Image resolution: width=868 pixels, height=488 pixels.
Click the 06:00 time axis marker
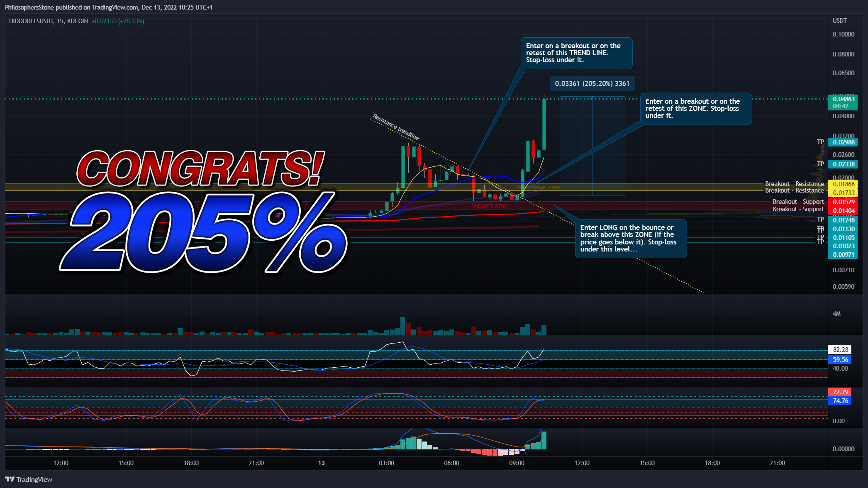pos(452,463)
